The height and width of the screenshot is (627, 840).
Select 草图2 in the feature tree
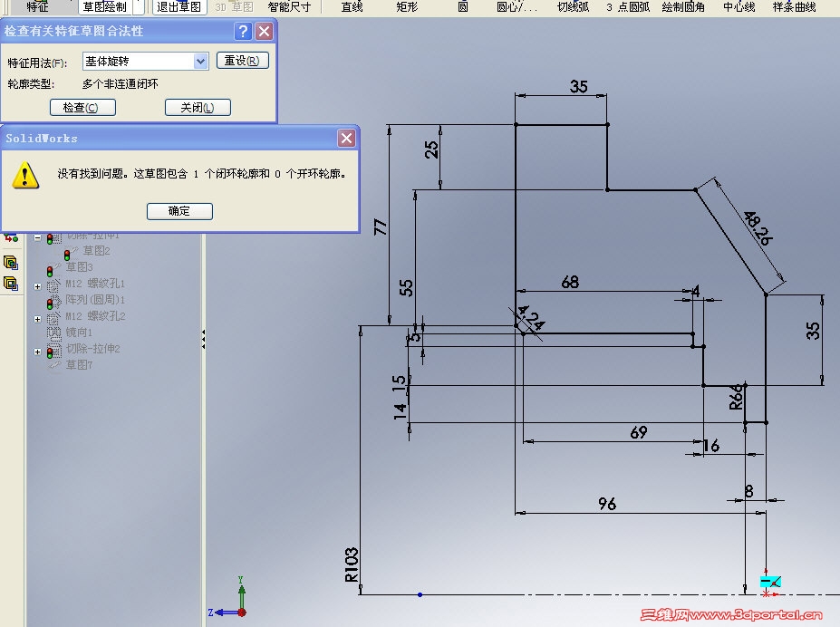coord(96,251)
